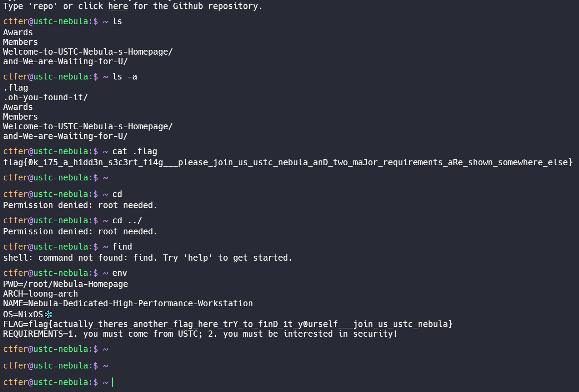The height and width of the screenshot is (392, 579).
Task: Click the PWD=/root/Nebula-Homepage line
Action: tap(65, 284)
